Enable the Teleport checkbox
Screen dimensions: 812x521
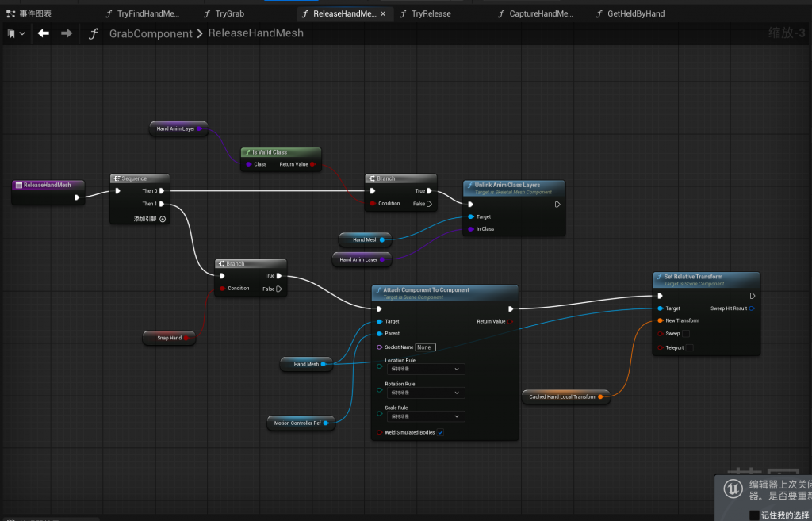[x=689, y=347]
